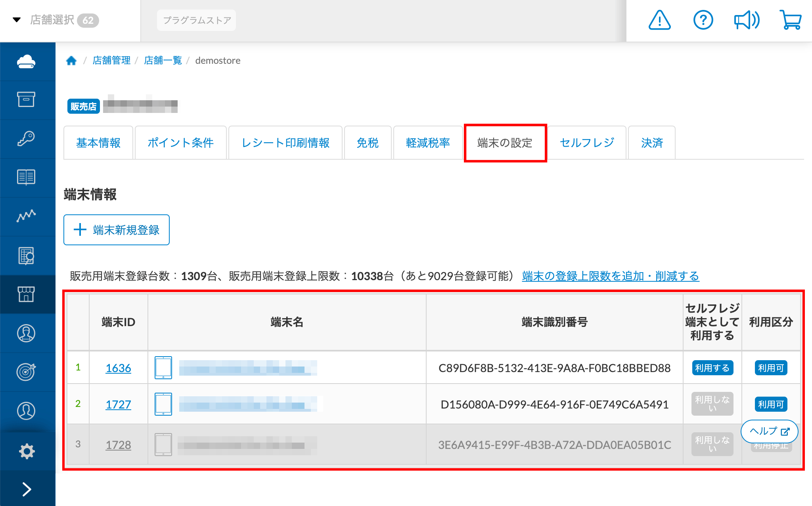Click the warning triangle alert icon
Viewport: 812px width, 506px height.
click(x=659, y=20)
